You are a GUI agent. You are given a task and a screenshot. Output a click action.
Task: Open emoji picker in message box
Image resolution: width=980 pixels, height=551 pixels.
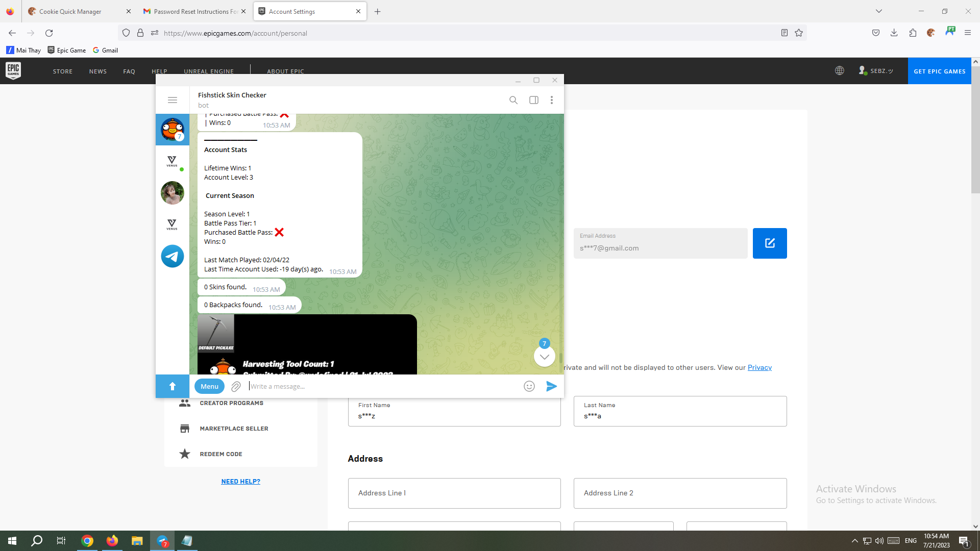pos(529,386)
